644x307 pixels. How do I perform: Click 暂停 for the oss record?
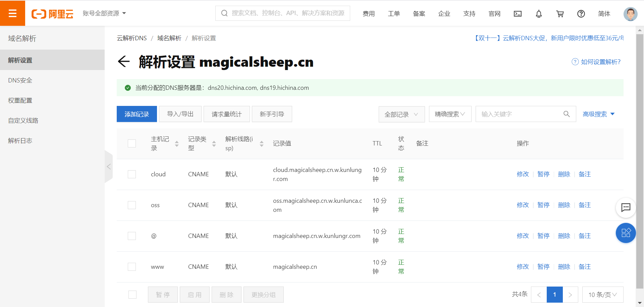click(543, 205)
